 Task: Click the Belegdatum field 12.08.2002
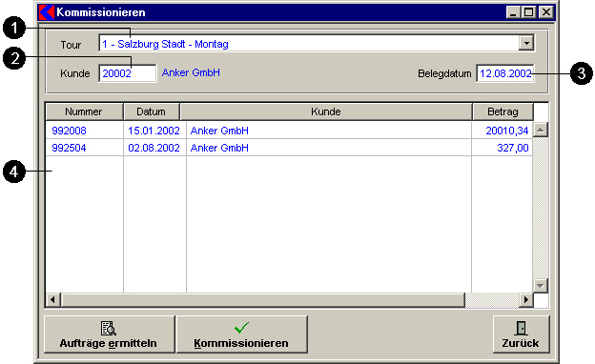pos(505,73)
